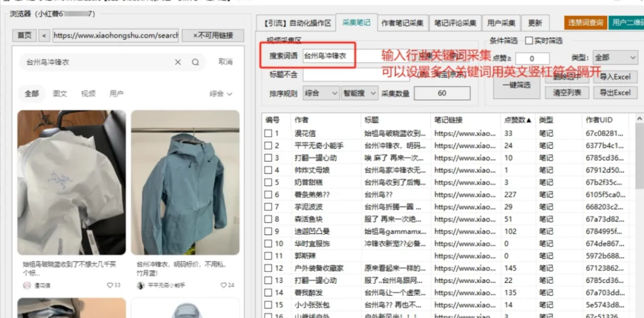This screenshot has height=318, width=644.
Task: Click title cell 始祖鸟gammamx...
Action: coord(395,231)
